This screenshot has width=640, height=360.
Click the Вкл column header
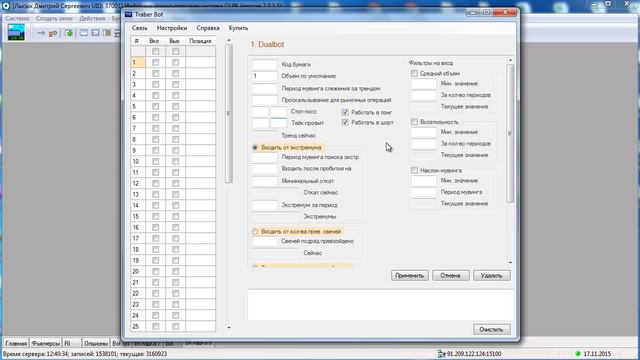pos(155,41)
